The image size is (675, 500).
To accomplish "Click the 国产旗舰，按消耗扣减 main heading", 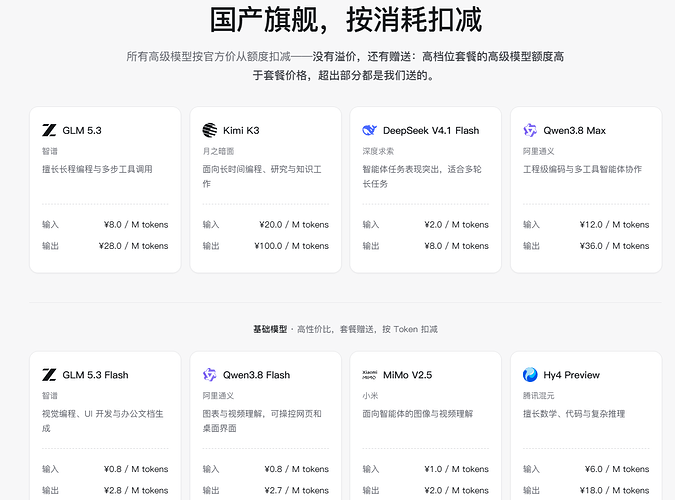I will (x=346, y=20).
